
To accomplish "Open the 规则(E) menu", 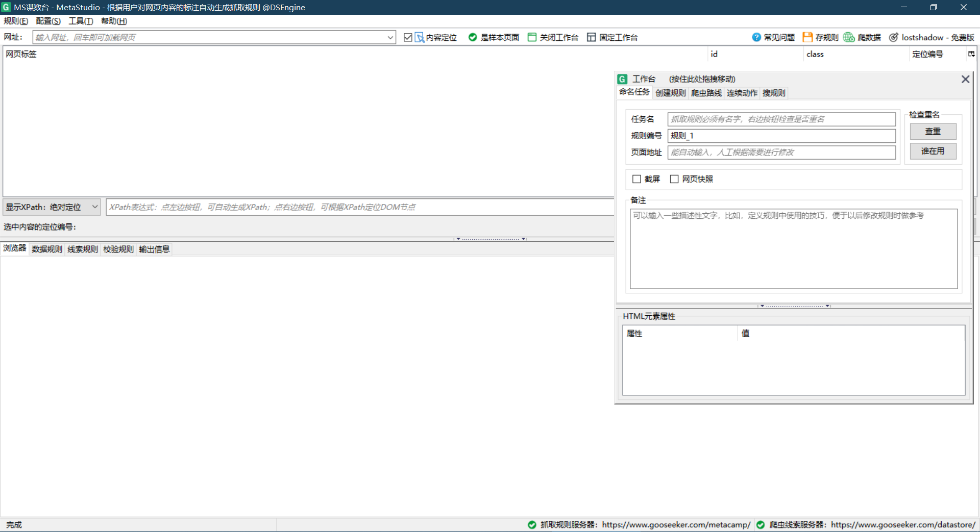I will coord(16,21).
